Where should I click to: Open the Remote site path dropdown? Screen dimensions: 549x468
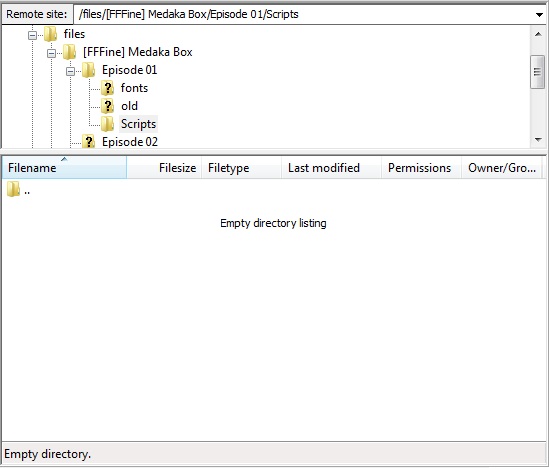point(539,14)
